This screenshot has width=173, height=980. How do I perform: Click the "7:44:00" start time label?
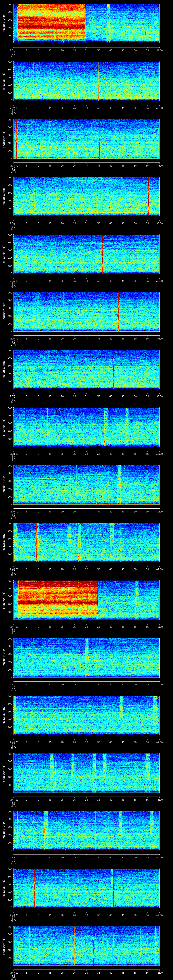14,799
